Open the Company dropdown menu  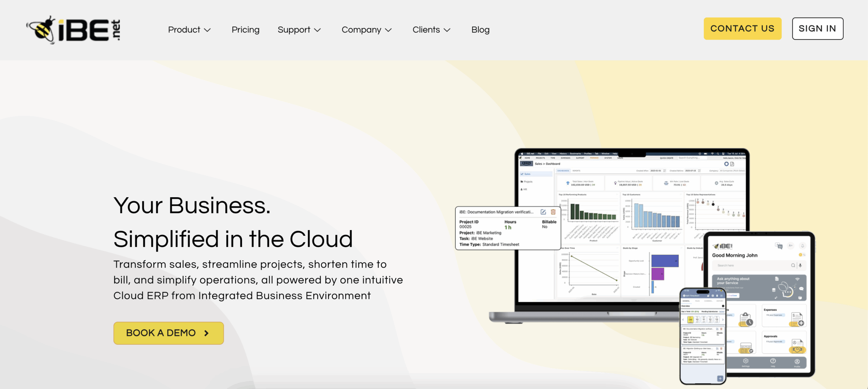(x=367, y=30)
